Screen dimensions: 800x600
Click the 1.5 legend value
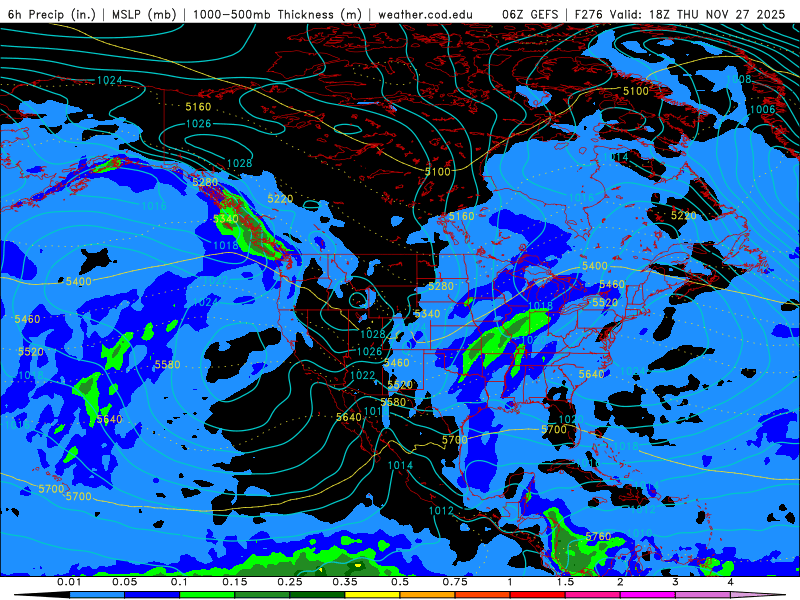point(565,582)
